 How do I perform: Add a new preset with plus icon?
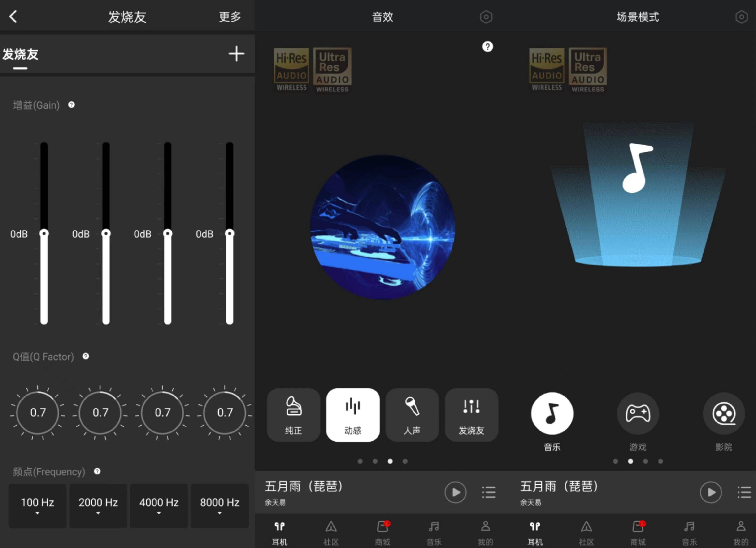[x=236, y=54]
